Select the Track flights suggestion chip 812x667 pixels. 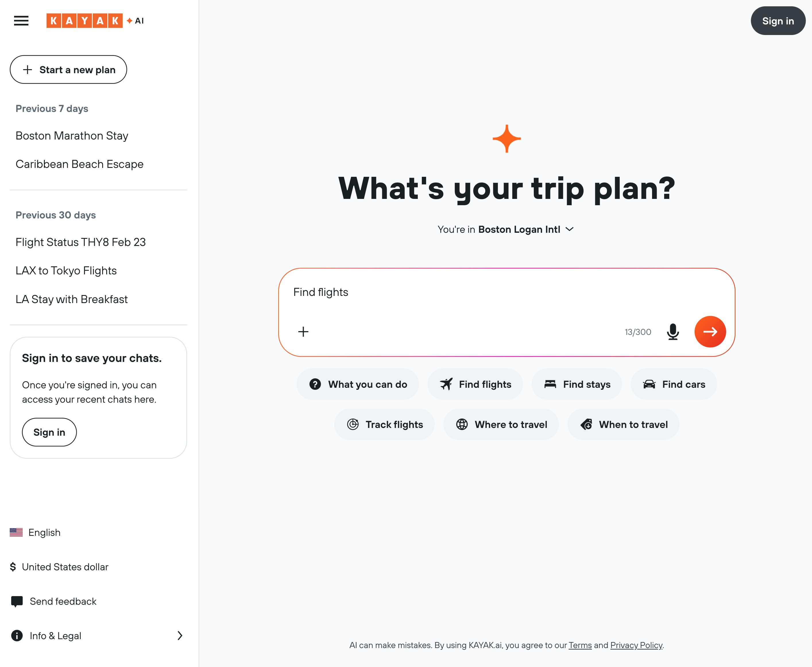click(x=384, y=424)
